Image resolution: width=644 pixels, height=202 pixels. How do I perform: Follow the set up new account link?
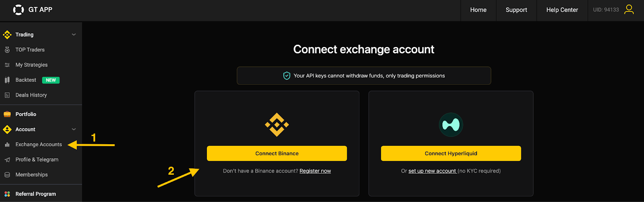pyautogui.click(x=432, y=171)
